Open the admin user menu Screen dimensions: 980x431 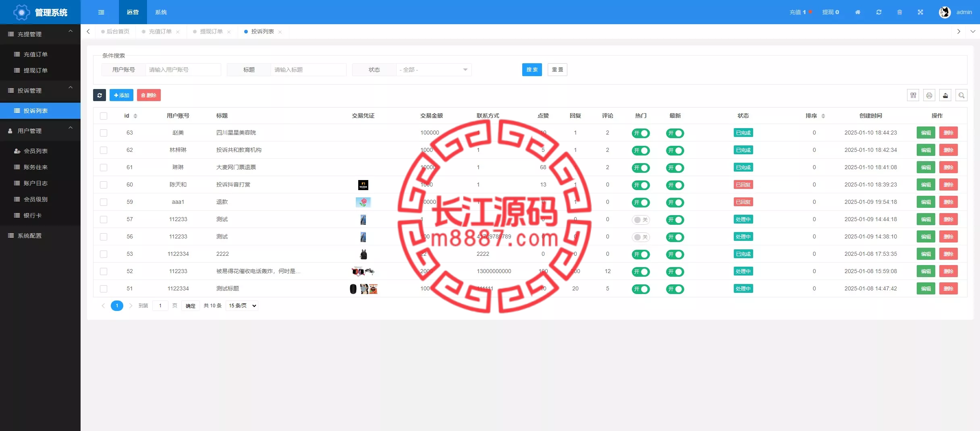click(x=964, y=12)
